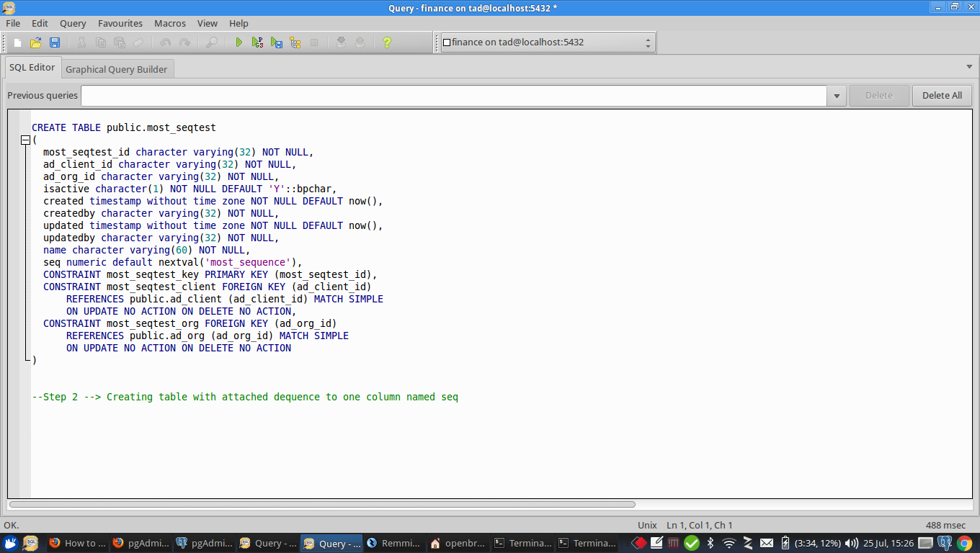This screenshot has width=980, height=553.
Task: Expand the Previous queries dropdown arrow
Action: click(x=837, y=96)
